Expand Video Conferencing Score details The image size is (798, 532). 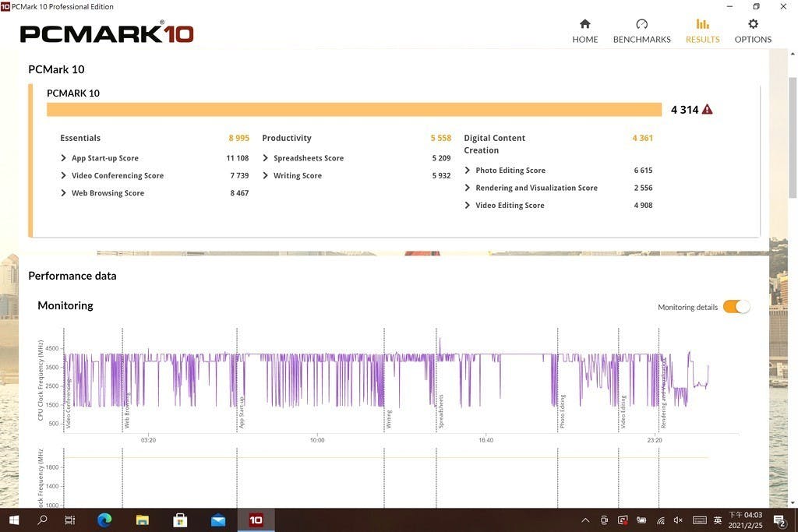coord(63,175)
